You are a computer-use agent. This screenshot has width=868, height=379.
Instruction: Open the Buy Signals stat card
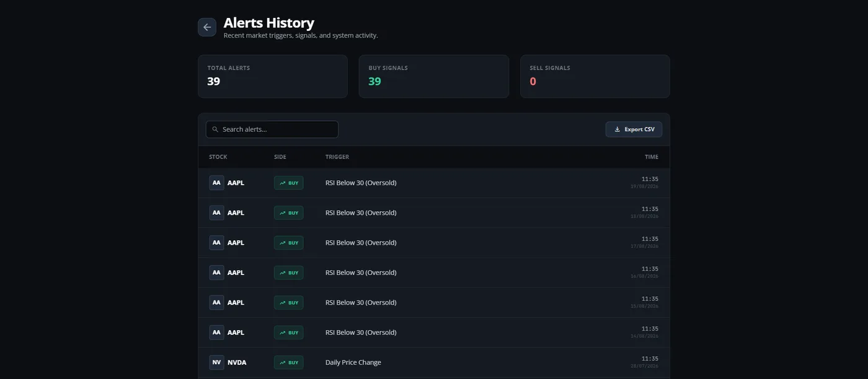tap(434, 76)
